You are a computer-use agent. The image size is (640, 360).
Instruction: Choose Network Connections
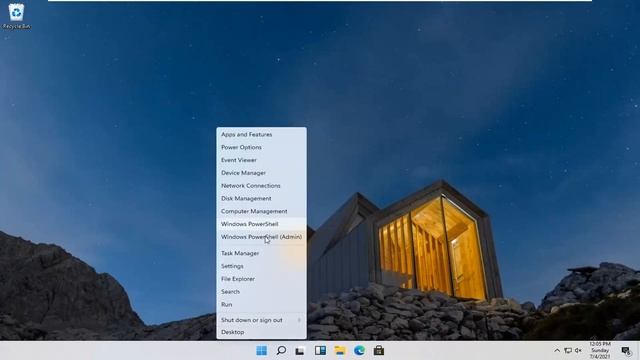pyautogui.click(x=262, y=185)
